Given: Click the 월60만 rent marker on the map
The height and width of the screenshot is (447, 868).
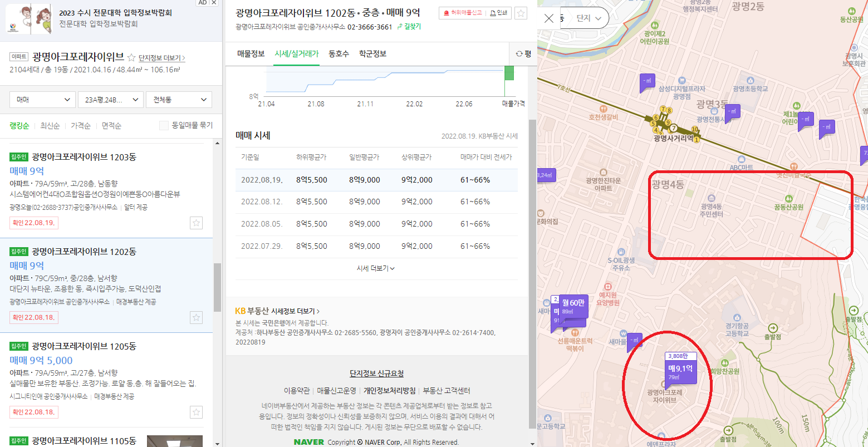Looking at the screenshot, I should [x=573, y=308].
